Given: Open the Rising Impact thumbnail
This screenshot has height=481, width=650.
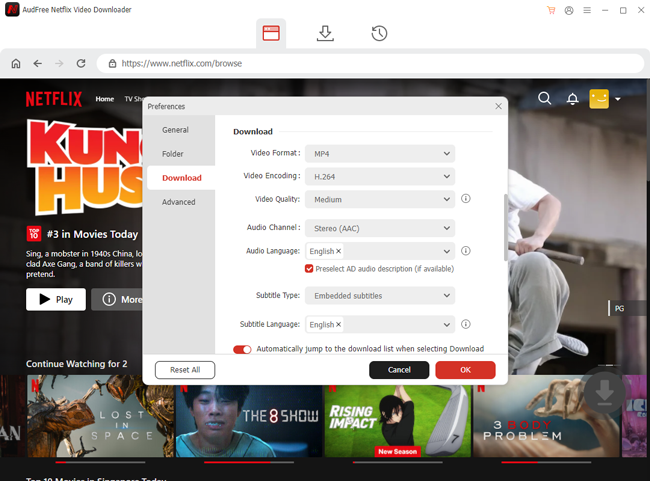Looking at the screenshot, I should (398, 421).
